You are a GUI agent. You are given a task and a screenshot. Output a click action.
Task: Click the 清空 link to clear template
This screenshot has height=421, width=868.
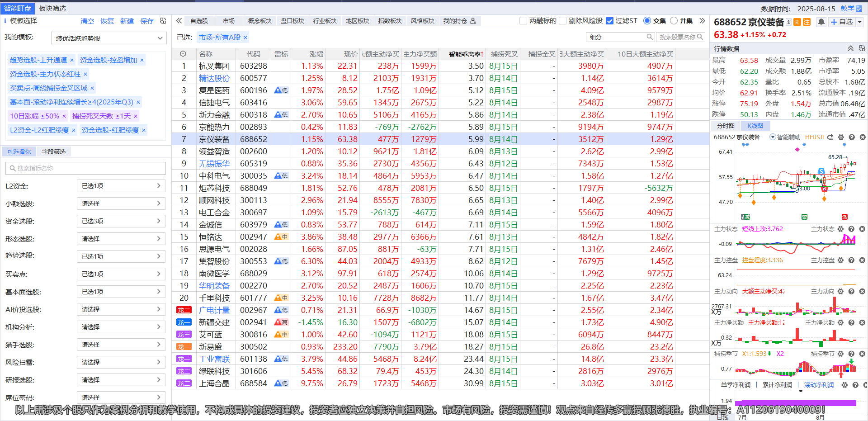coord(87,21)
